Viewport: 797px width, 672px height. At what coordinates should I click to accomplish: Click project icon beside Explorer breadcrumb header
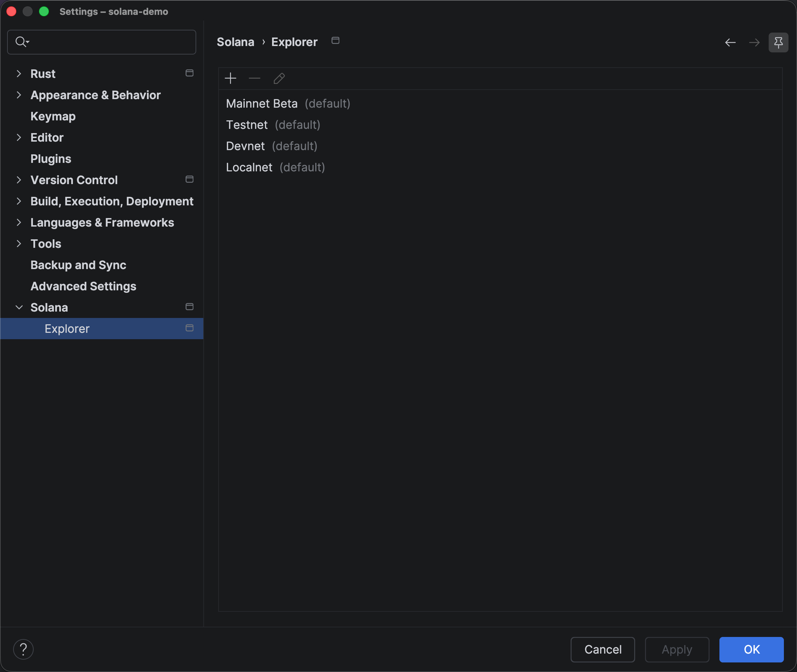[335, 41]
